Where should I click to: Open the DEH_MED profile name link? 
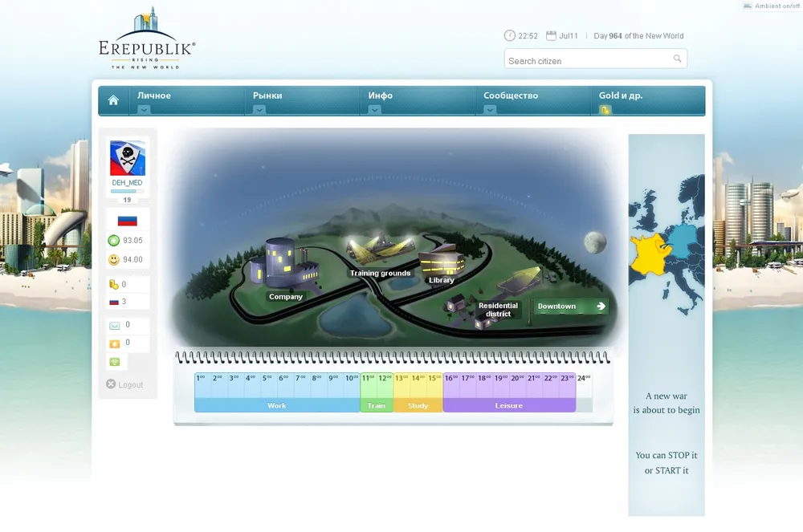(x=127, y=183)
